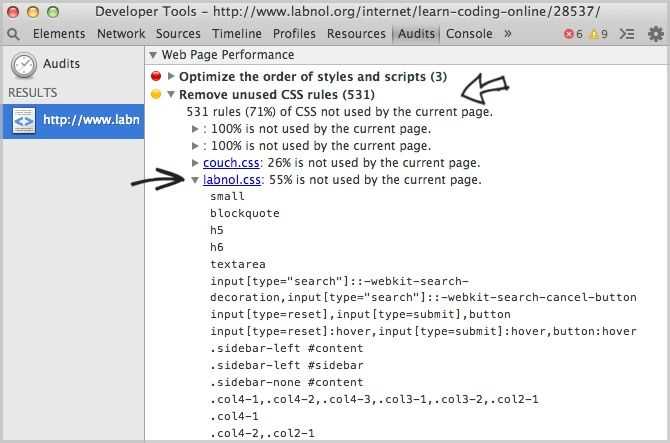Screen dimensions: 670x443
Task: Open the couch.css link
Action: pyautogui.click(x=231, y=163)
